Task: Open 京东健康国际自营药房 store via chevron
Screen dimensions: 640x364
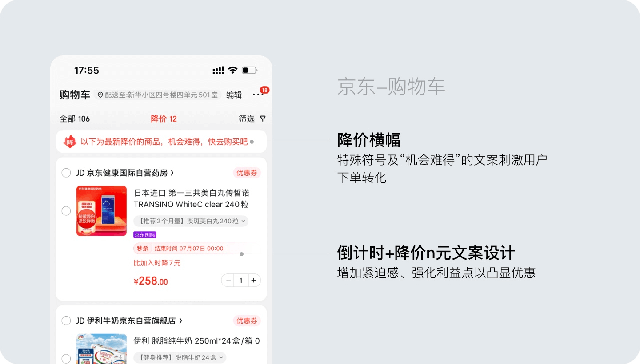Action: (x=172, y=173)
